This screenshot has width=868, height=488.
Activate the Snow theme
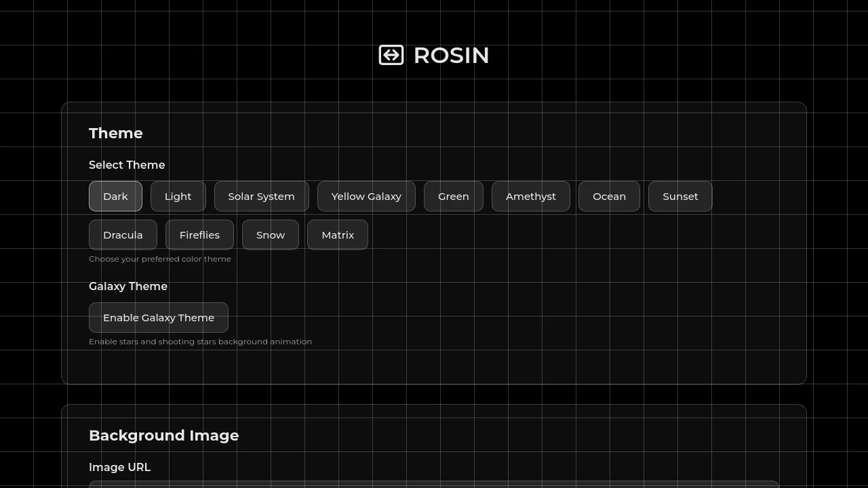coord(270,235)
